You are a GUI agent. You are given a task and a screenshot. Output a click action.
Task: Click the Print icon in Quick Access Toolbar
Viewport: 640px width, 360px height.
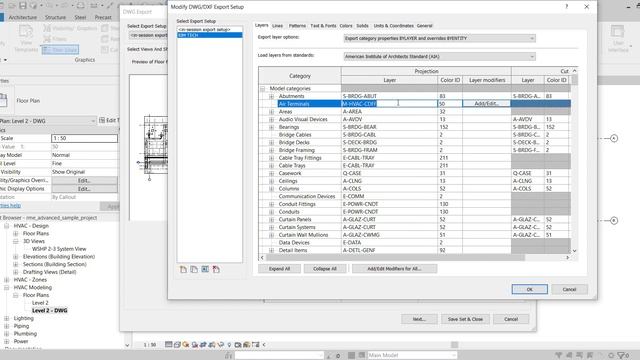click(x=81, y=6)
